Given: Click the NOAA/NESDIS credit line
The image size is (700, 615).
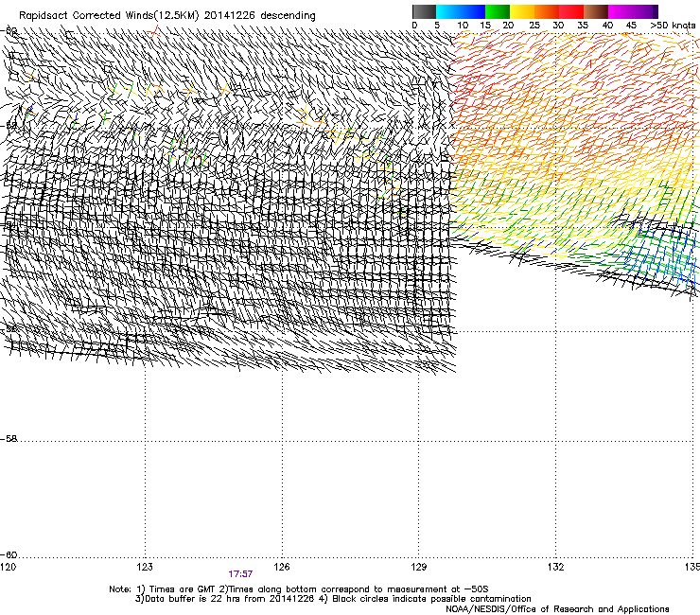Looking at the screenshot, I should coord(557,609).
